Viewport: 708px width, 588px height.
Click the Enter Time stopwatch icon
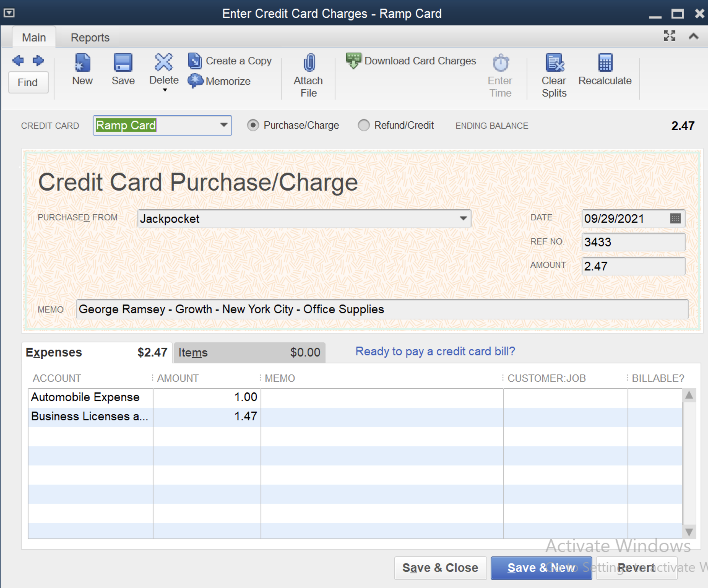click(x=501, y=63)
